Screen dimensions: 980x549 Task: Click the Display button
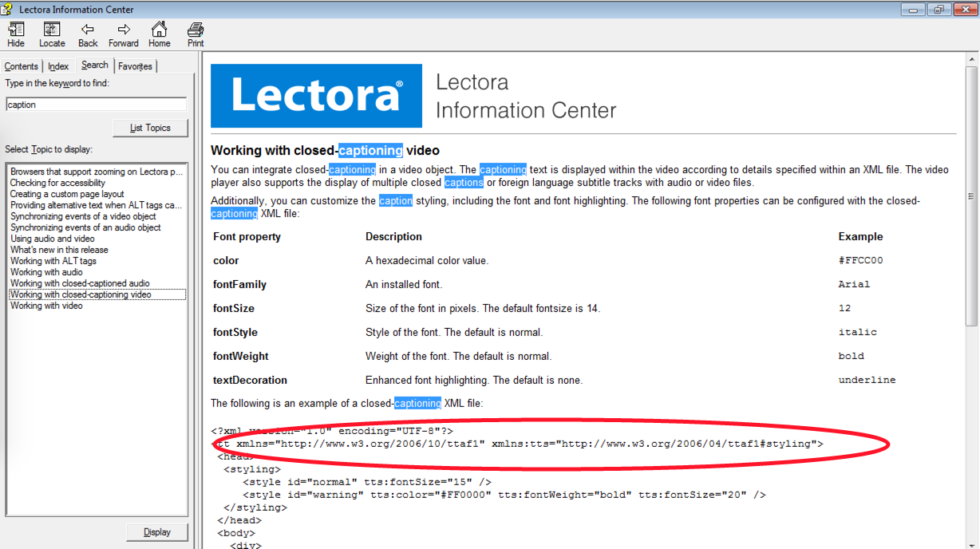tap(157, 532)
